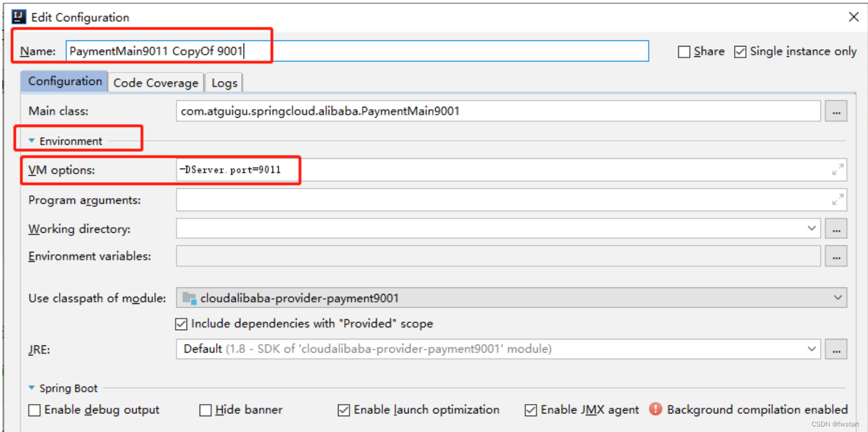Viewport: 868px width, 432px height.
Task: Collapse the Spring Boot section
Action: [32, 388]
